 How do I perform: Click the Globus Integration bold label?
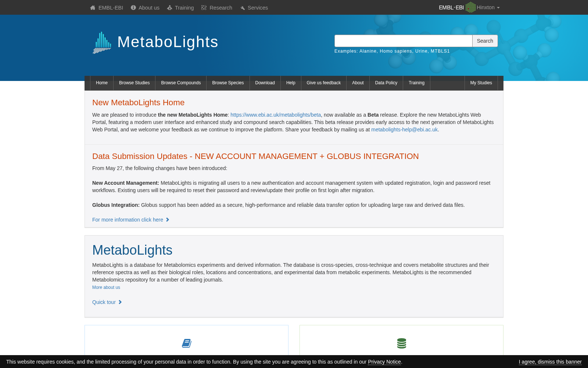[116, 205]
